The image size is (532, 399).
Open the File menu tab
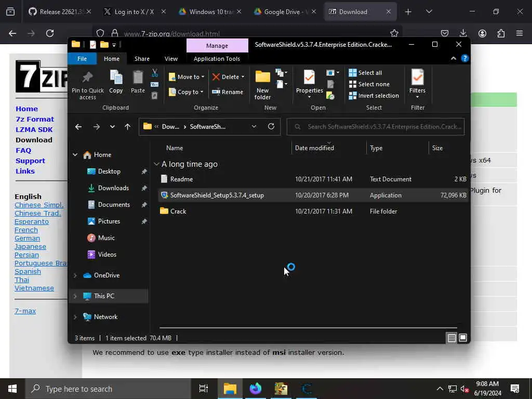(82, 59)
